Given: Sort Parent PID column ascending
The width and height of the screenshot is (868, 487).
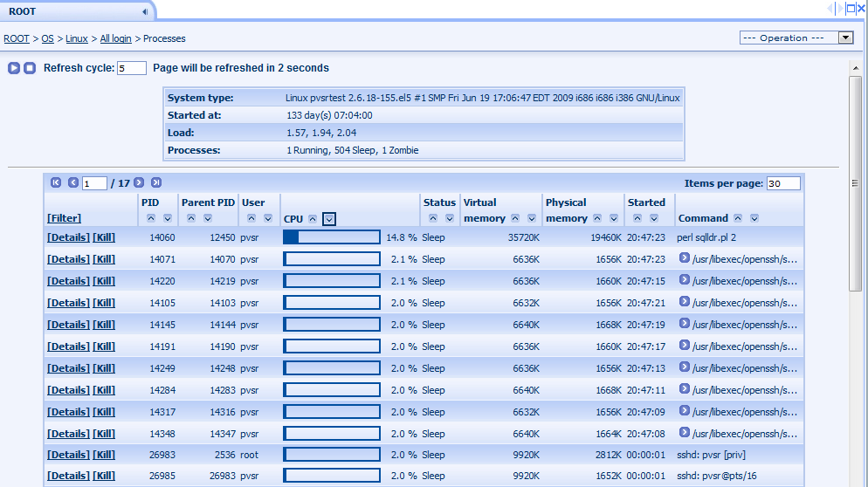Looking at the screenshot, I should [x=191, y=218].
